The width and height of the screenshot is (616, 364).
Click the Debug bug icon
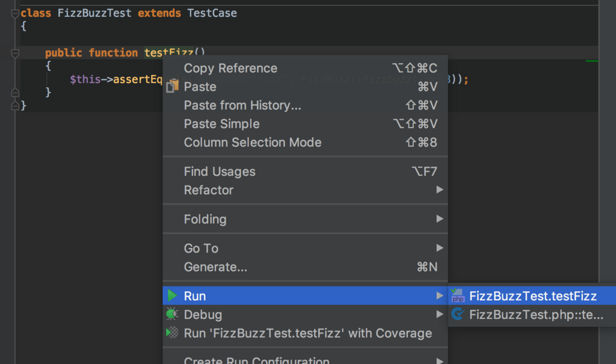coord(173,314)
